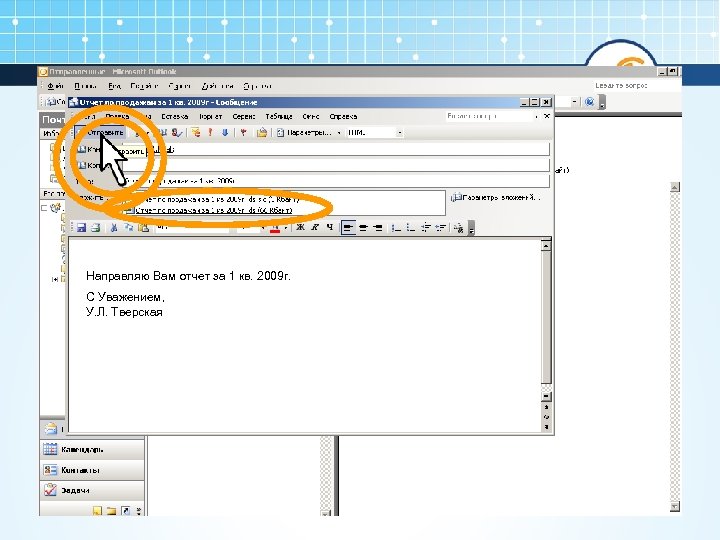This screenshot has height=540, width=720.
Task: Open the Справка menu in message window
Action: tap(343, 117)
